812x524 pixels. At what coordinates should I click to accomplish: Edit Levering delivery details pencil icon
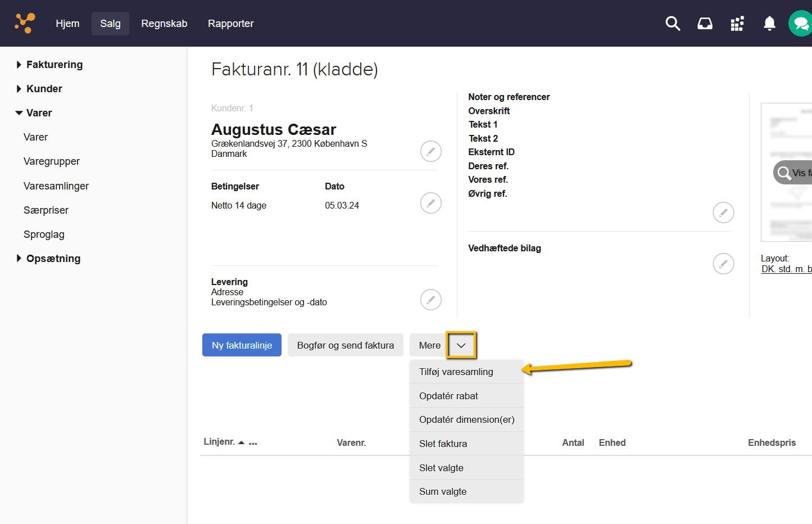pyautogui.click(x=430, y=300)
